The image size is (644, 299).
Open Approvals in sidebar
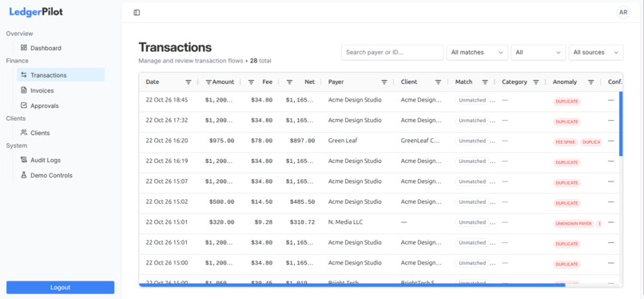[x=61, y=106]
